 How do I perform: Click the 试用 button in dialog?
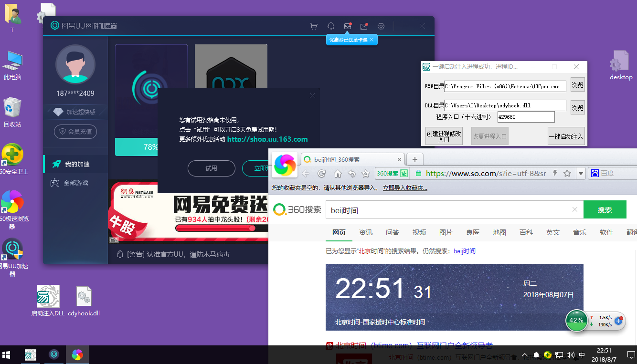(211, 168)
